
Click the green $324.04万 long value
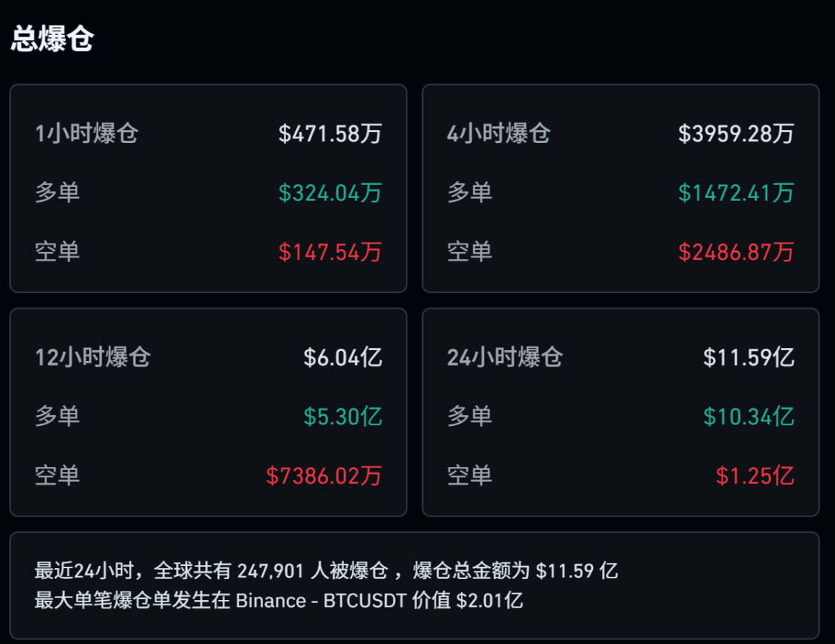[x=330, y=193]
